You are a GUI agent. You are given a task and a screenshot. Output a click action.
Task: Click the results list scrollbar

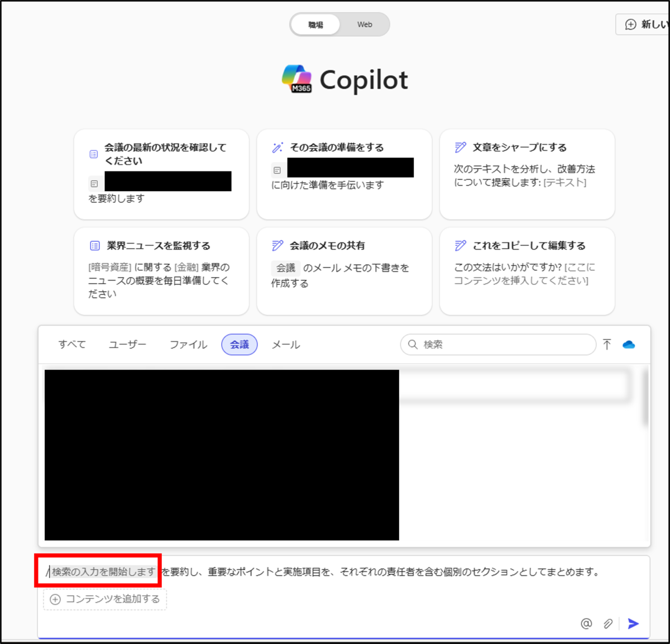[x=645, y=397]
